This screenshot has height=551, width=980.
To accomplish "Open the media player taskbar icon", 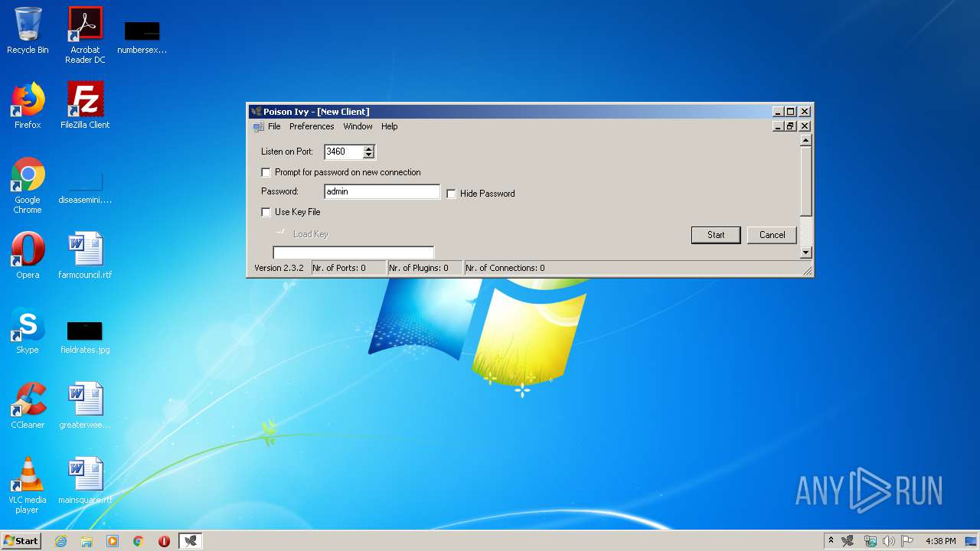I will [113, 541].
